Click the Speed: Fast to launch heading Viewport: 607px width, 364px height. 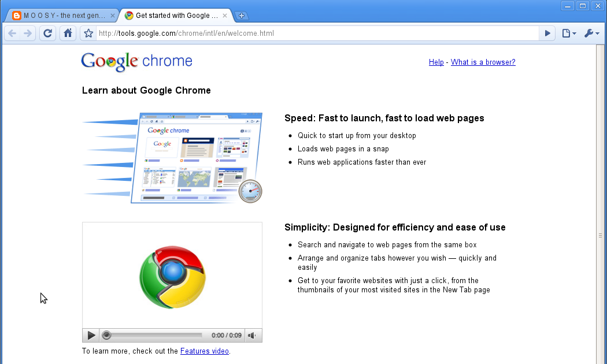click(x=384, y=118)
